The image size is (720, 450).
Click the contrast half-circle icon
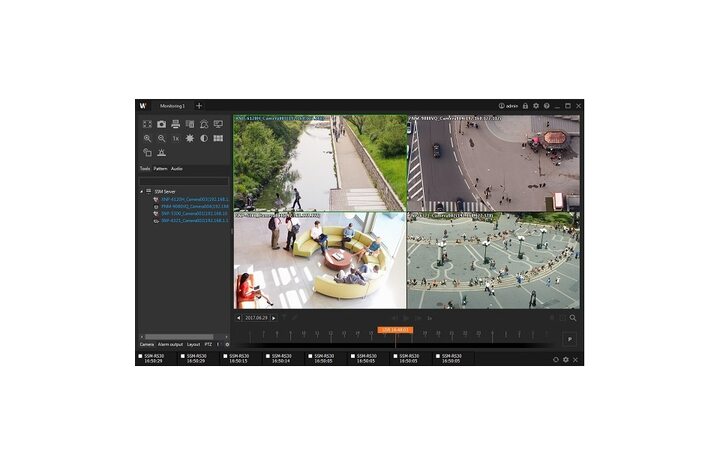[204, 139]
